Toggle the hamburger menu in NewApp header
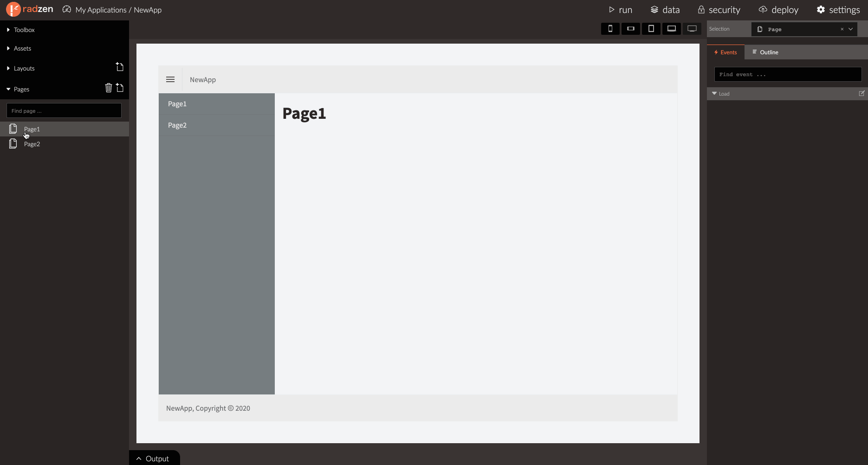This screenshot has width=868, height=465. 170,79
